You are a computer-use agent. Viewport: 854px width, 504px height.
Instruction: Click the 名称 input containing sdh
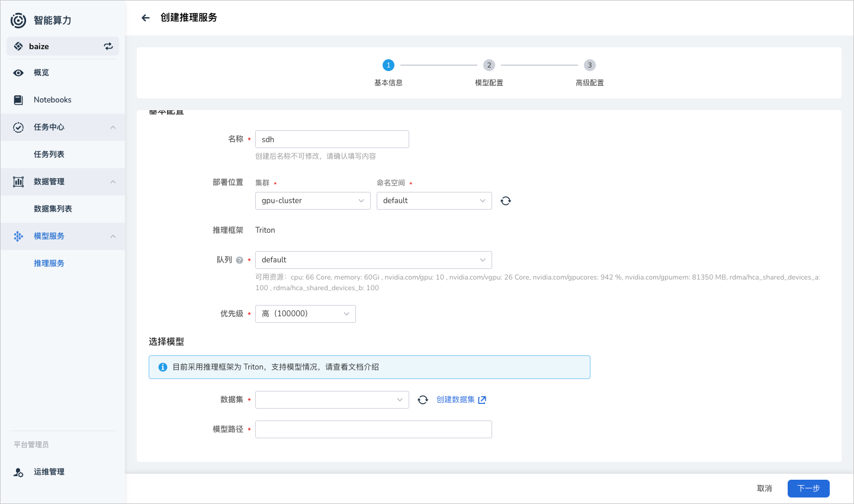tap(332, 139)
